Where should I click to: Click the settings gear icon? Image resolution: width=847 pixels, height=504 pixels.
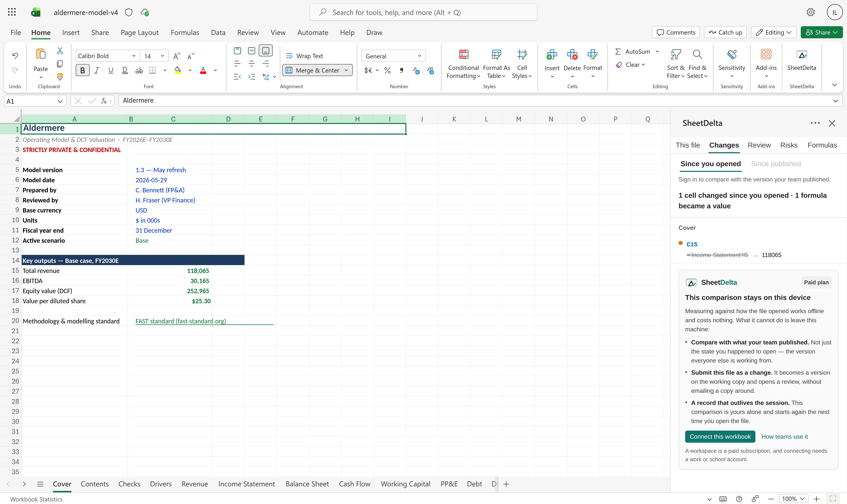point(810,12)
